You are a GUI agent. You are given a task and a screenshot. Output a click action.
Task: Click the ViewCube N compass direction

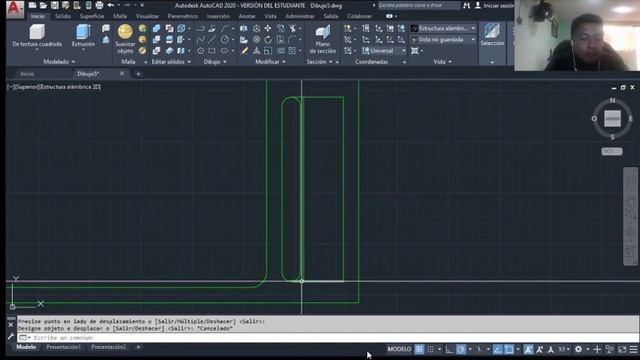[612, 100]
